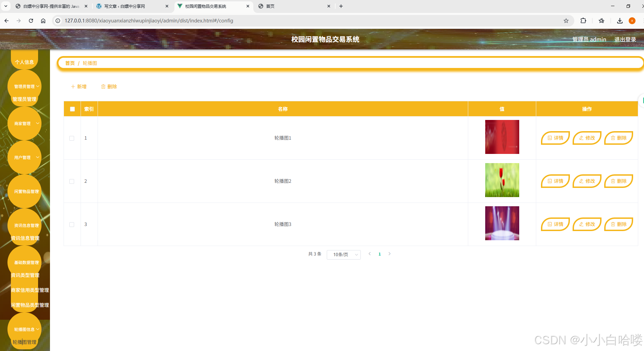The width and height of the screenshot is (644, 351).
Task: Bookmark this page with the star icon
Action: [566, 21]
